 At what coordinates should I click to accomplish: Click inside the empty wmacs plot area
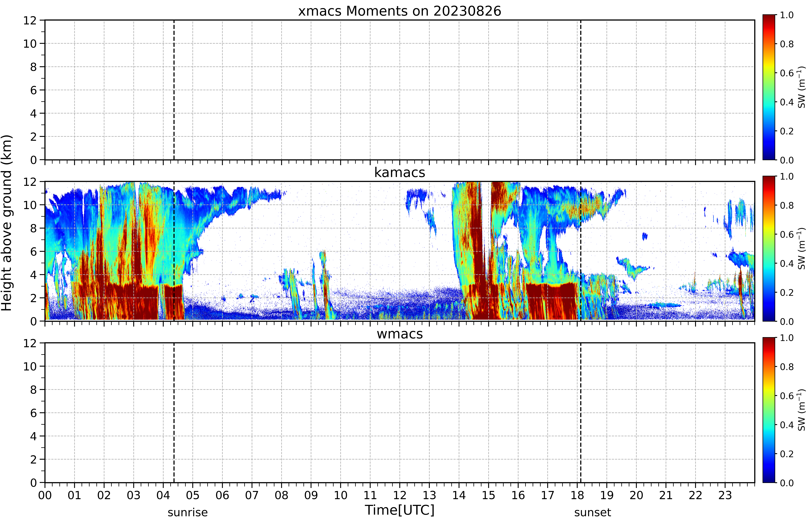click(x=400, y=413)
